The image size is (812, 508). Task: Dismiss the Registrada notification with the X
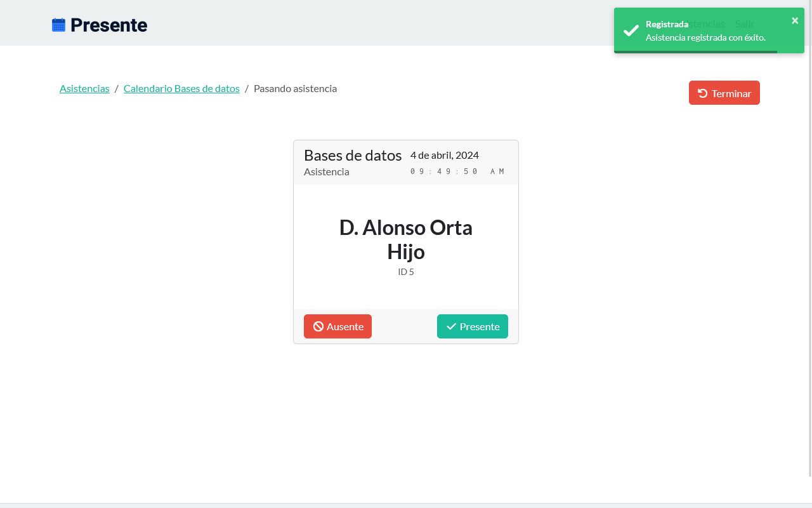[795, 20]
